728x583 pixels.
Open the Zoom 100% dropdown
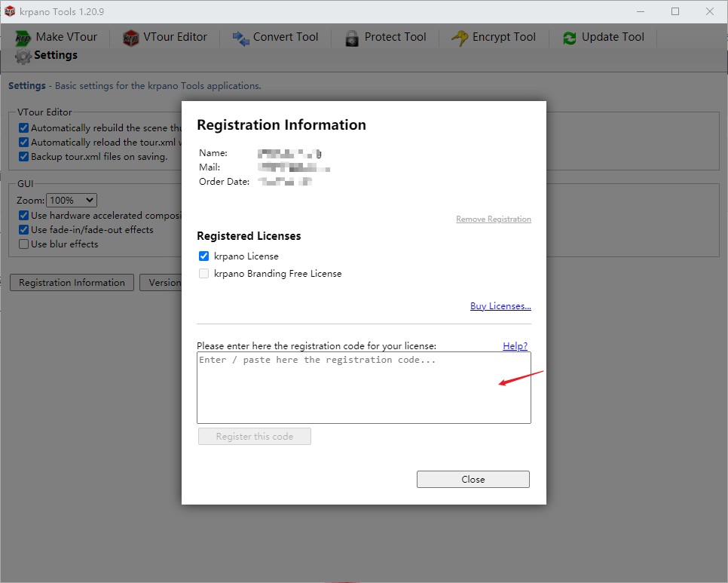[72, 201]
